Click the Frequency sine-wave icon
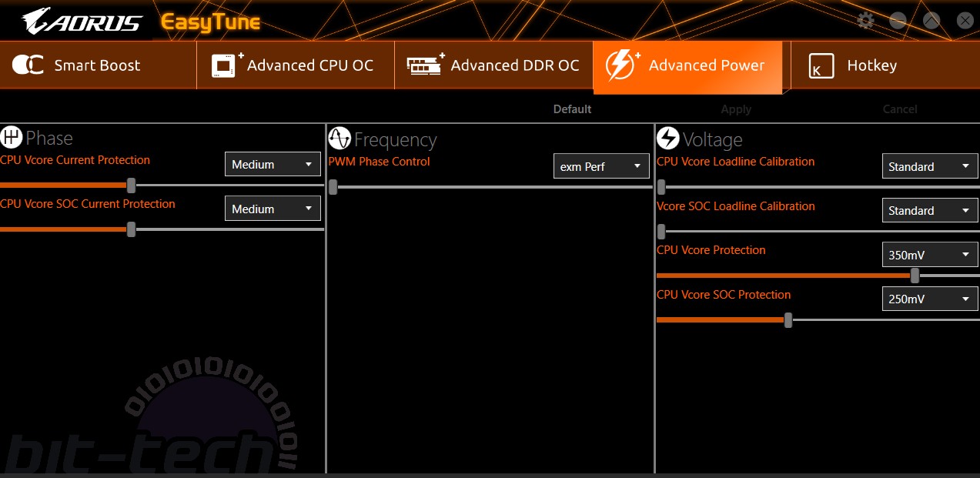Screen dimensions: 980x478 (339, 139)
